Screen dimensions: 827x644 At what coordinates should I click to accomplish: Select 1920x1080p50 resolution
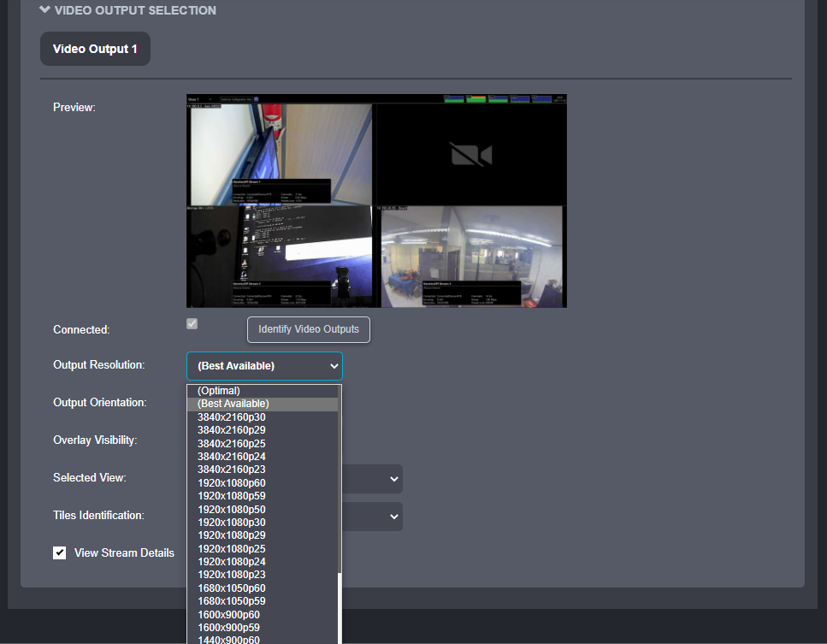coord(263,510)
